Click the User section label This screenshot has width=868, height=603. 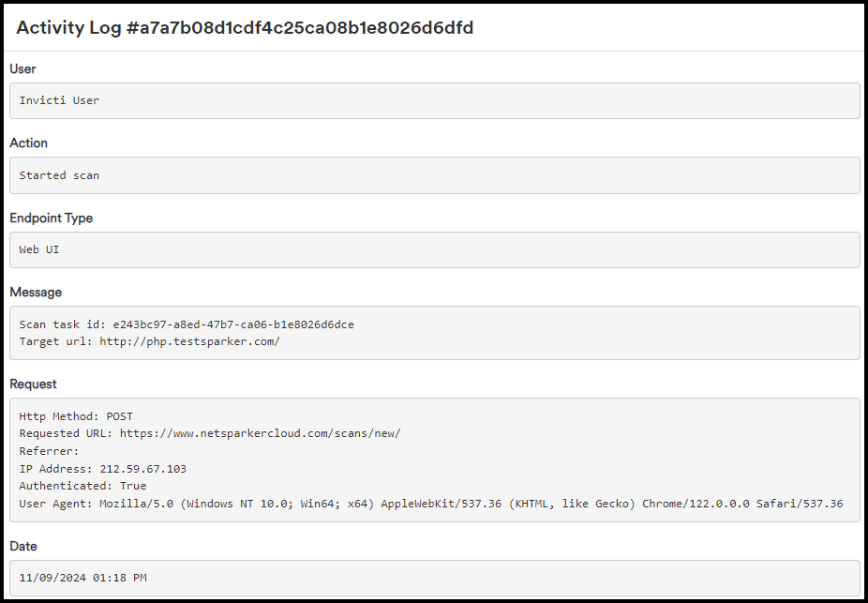coord(22,68)
